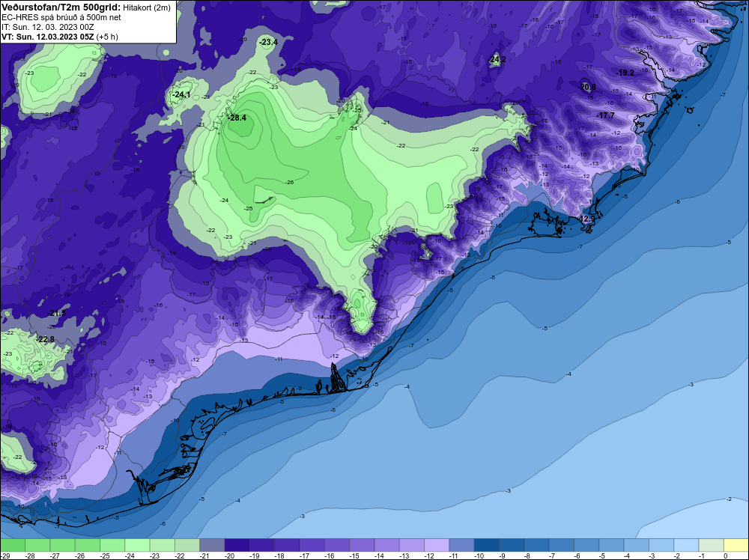The image size is (749, 560).
Task: Click the -17.7 temperature label
Action: tap(606, 115)
